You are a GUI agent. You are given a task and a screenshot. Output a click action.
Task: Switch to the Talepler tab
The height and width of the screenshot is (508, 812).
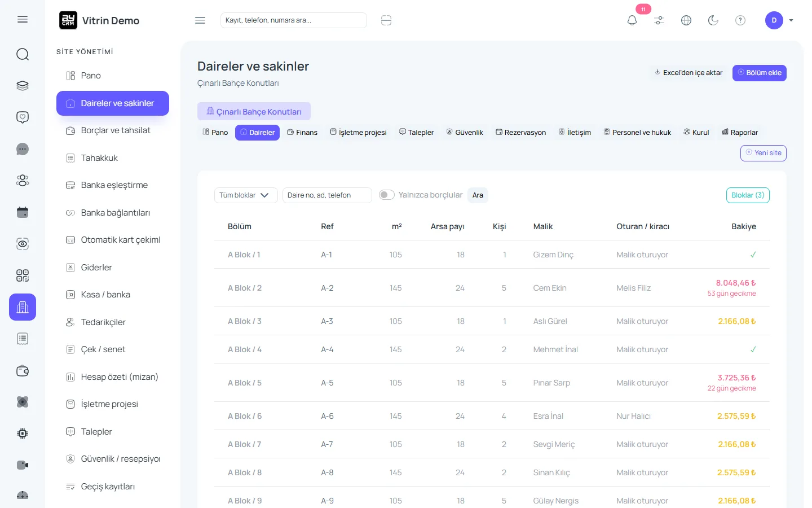417,133
